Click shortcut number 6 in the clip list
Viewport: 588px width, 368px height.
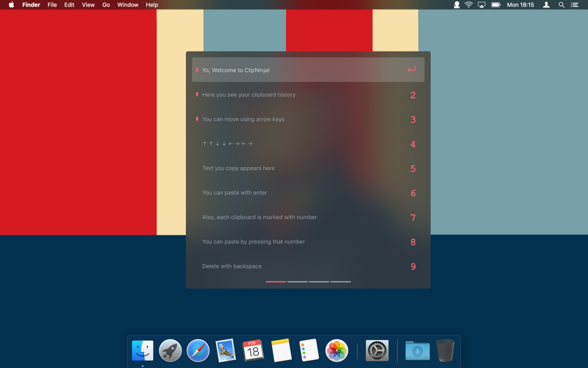pyautogui.click(x=413, y=193)
